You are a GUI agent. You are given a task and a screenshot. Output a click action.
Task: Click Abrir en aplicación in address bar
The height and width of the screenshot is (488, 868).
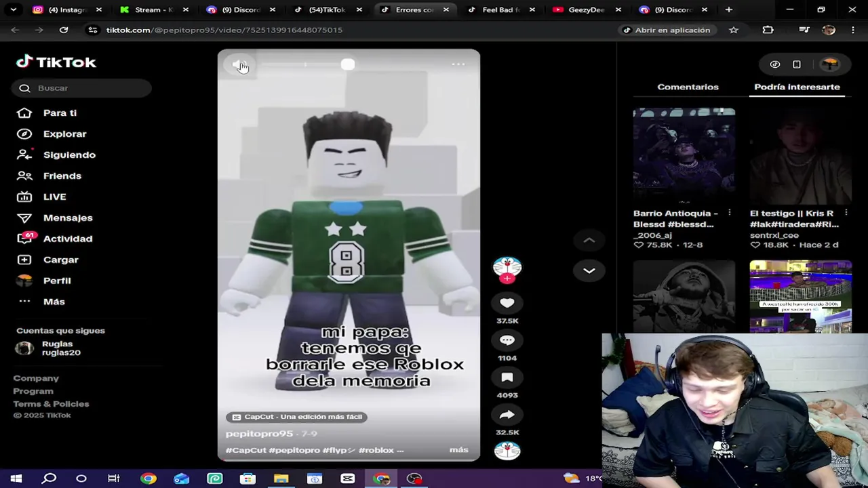pos(667,30)
